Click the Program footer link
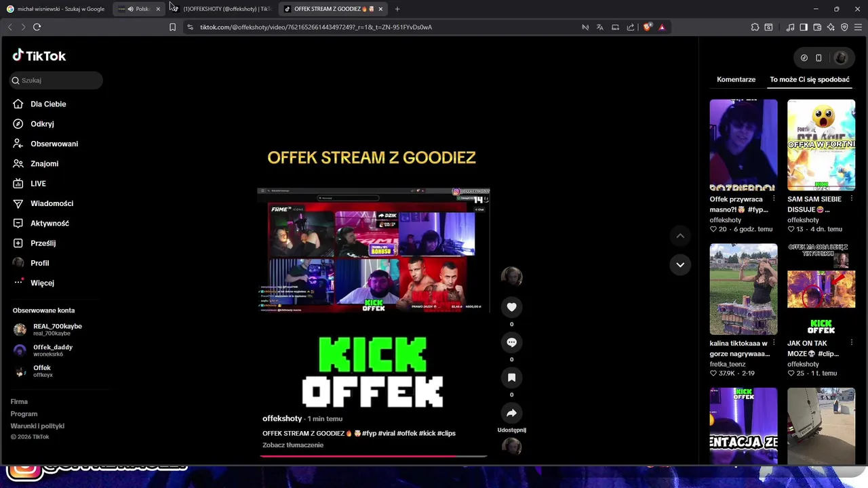The width and height of the screenshot is (868, 488). coord(24,414)
